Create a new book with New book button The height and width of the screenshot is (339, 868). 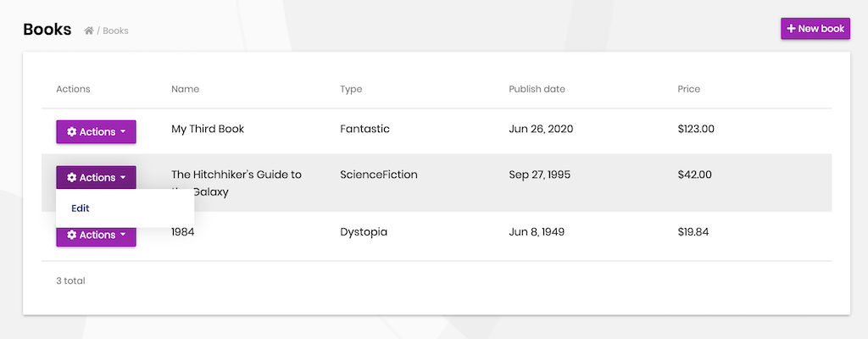pyautogui.click(x=815, y=29)
